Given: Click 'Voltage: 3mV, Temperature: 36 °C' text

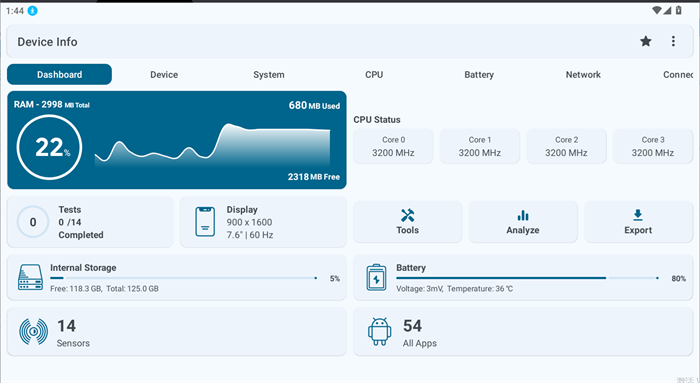Looking at the screenshot, I should (454, 289).
